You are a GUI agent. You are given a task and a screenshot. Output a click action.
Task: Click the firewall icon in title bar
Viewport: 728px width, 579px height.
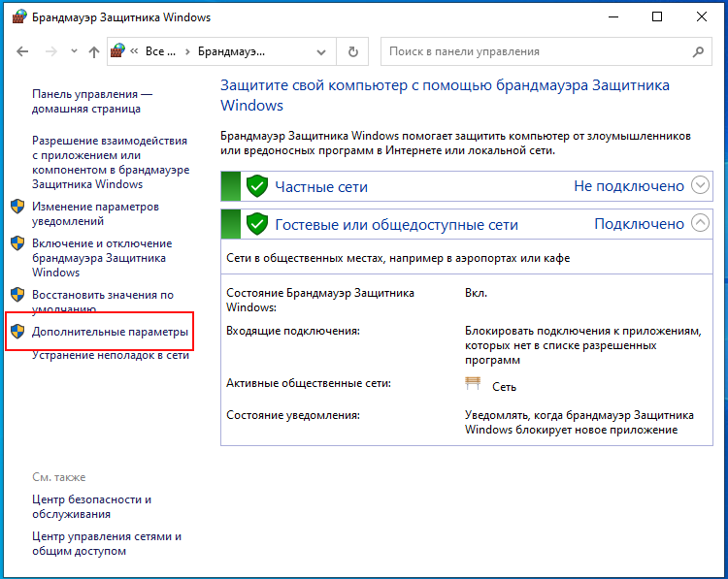point(18,17)
